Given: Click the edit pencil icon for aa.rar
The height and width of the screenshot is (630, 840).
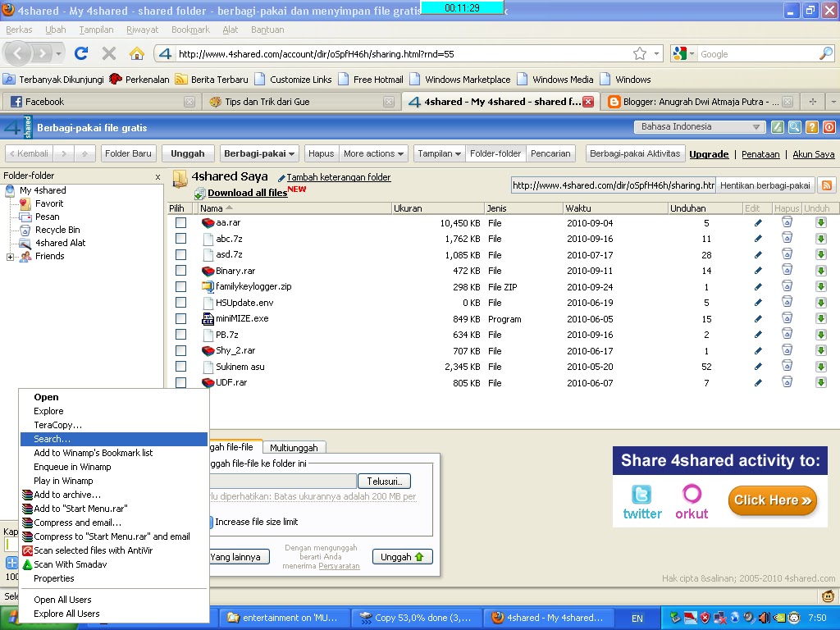Looking at the screenshot, I should (758, 223).
